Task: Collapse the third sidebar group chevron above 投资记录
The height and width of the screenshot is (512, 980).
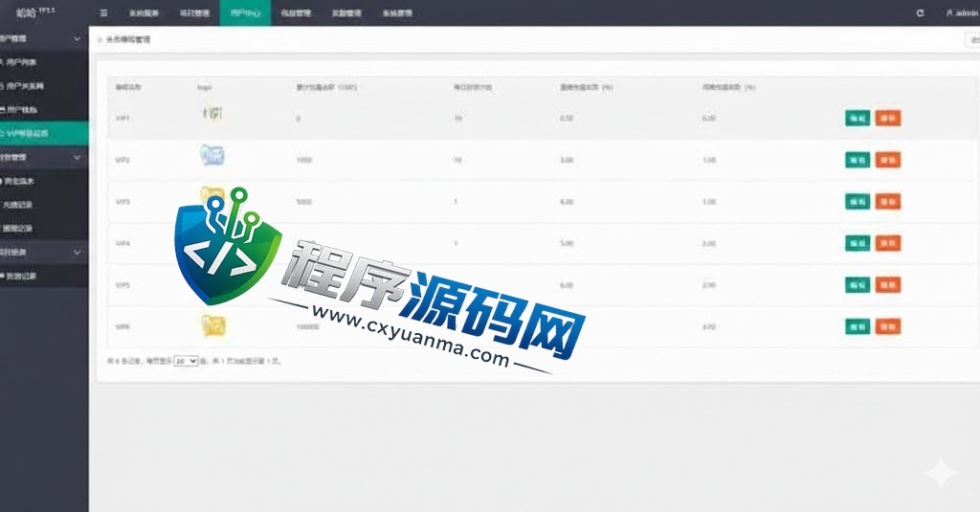Action: pos(77,253)
